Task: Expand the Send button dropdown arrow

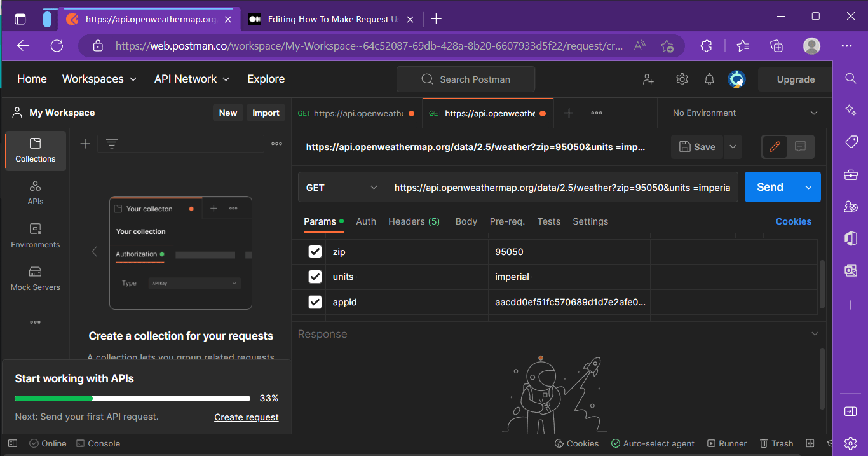Action: [x=808, y=187]
